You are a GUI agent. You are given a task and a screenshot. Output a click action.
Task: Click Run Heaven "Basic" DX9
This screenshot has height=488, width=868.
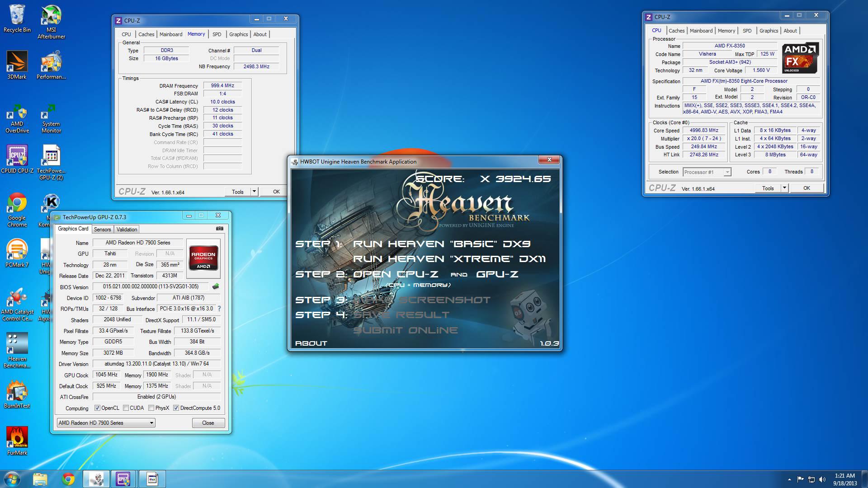coord(441,244)
